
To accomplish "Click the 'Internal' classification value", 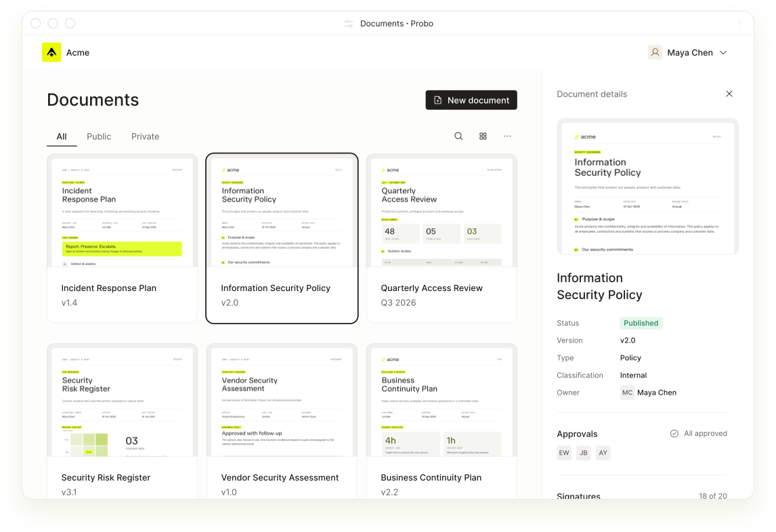I will pos(634,375).
